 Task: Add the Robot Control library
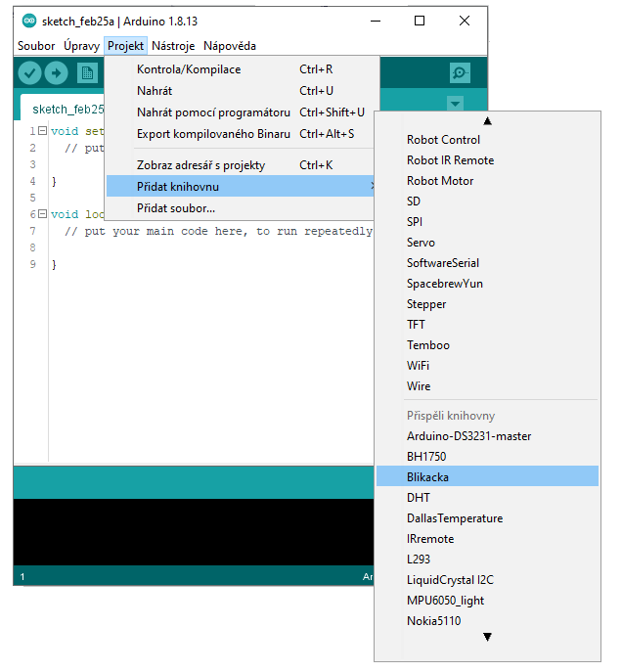487,140
